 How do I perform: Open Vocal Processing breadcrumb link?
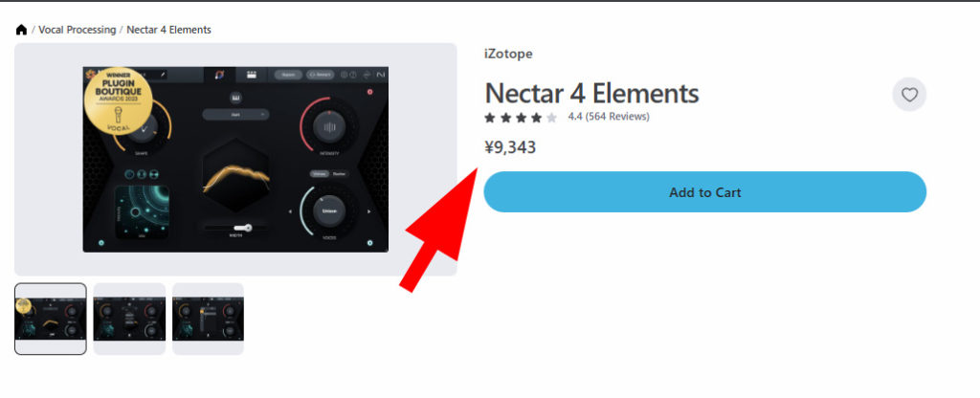[x=78, y=30]
